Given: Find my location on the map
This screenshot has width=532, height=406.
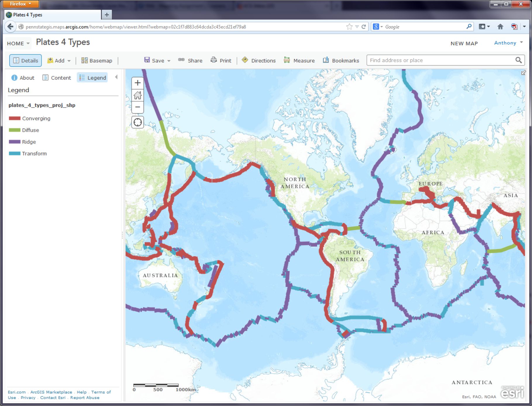Looking at the screenshot, I should click(137, 122).
